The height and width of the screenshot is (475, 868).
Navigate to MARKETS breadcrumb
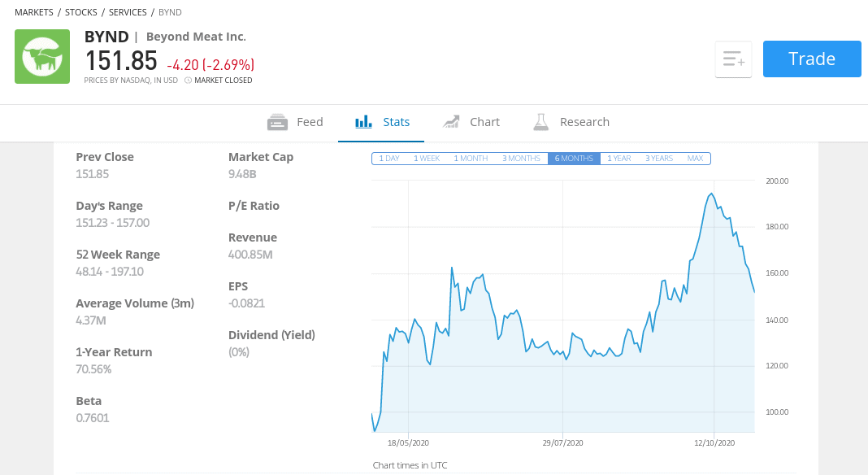click(34, 12)
